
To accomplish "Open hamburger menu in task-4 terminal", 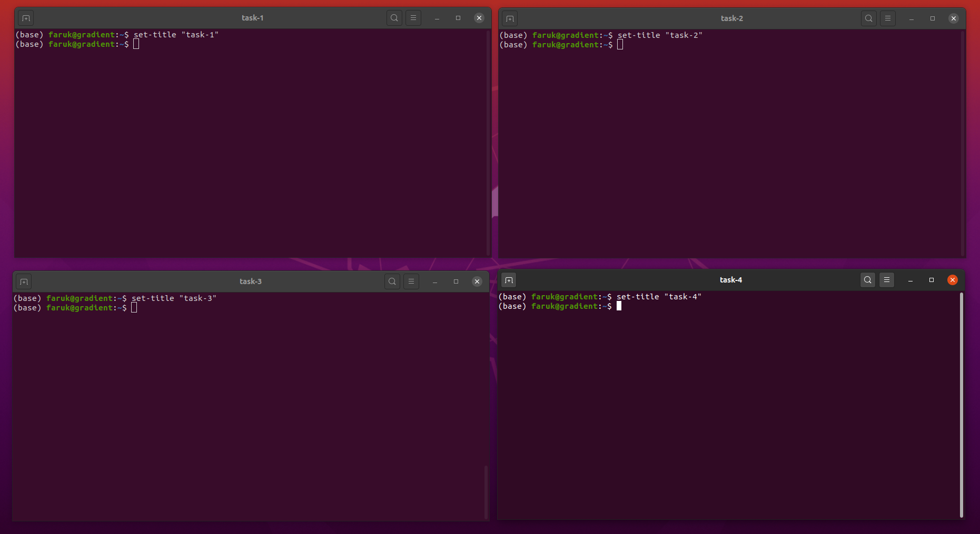I will (x=887, y=280).
